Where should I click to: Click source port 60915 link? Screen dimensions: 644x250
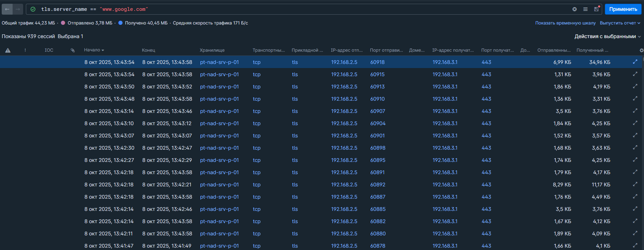[x=377, y=74]
